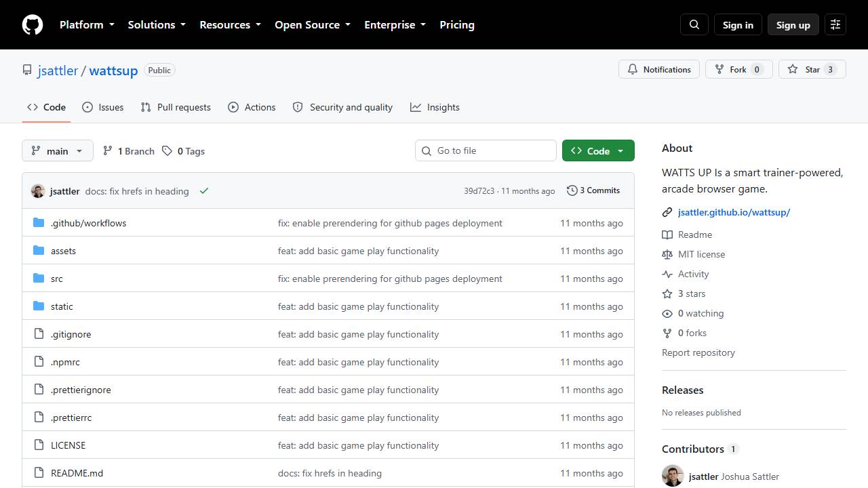This screenshot has width=868, height=488.
Task: Expand the Resources dropdown
Action: tap(230, 24)
